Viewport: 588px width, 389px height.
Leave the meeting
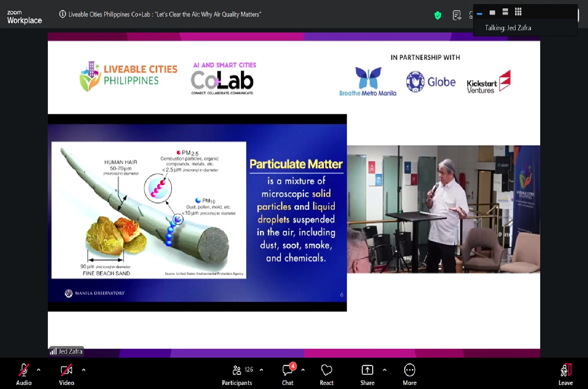pos(566,374)
